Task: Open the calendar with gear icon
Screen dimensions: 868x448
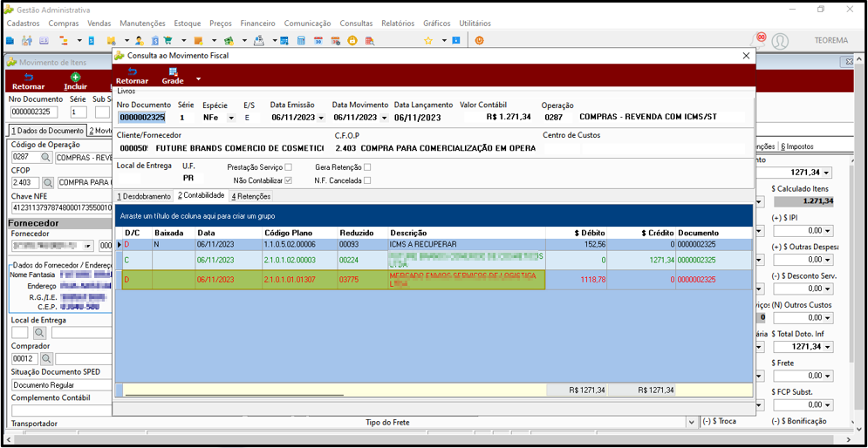Action: pos(336,40)
